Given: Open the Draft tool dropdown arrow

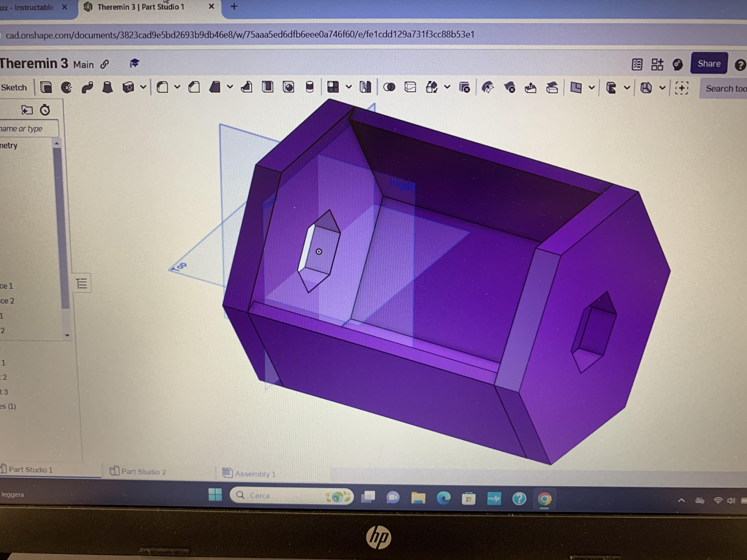Looking at the screenshot, I should (230, 87).
